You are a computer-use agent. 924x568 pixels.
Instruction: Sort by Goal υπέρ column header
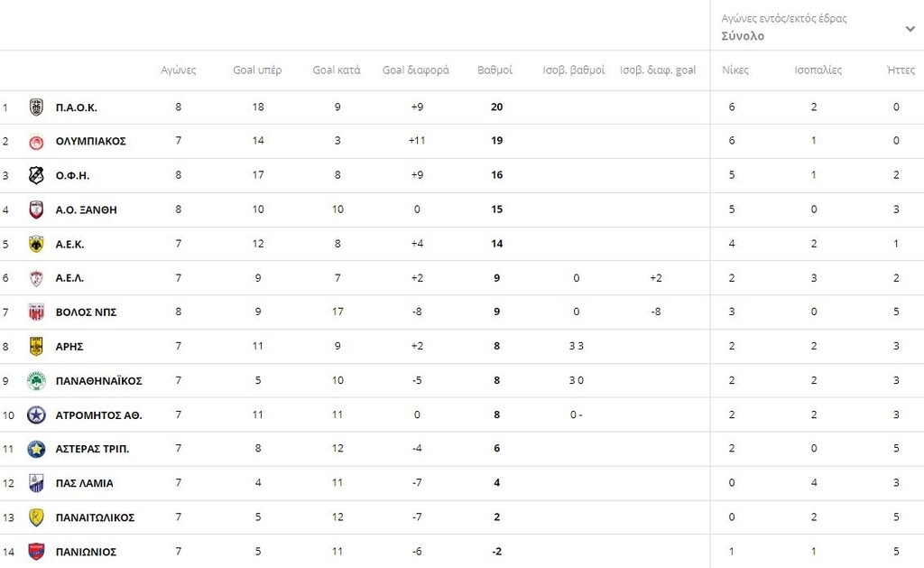pyautogui.click(x=257, y=70)
